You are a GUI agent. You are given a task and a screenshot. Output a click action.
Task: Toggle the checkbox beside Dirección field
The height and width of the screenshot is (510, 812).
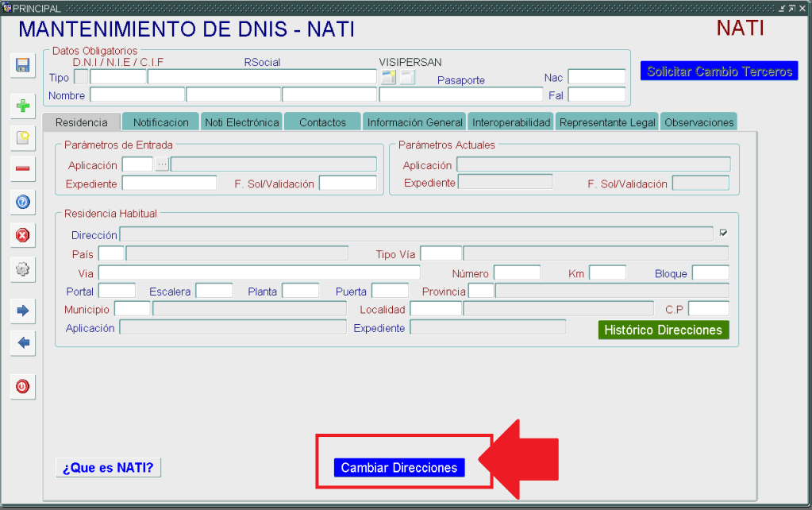(722, 234)
